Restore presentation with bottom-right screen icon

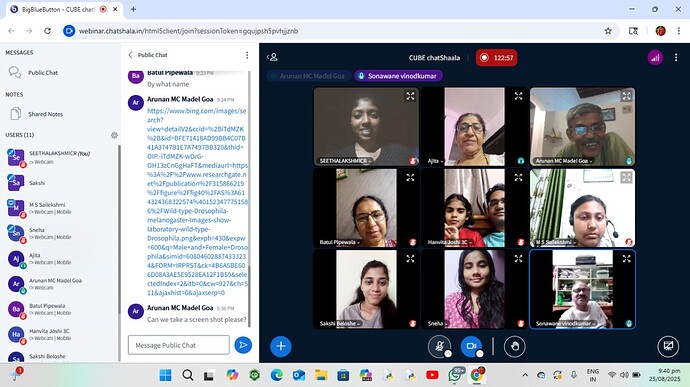(668, 346)
